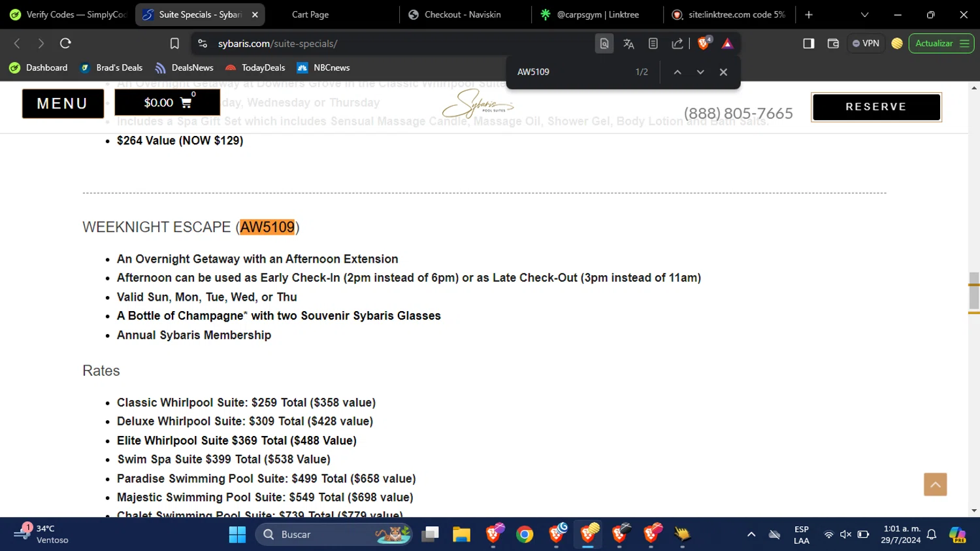
Task: Open a new browser tab
Action: point(809,14)
